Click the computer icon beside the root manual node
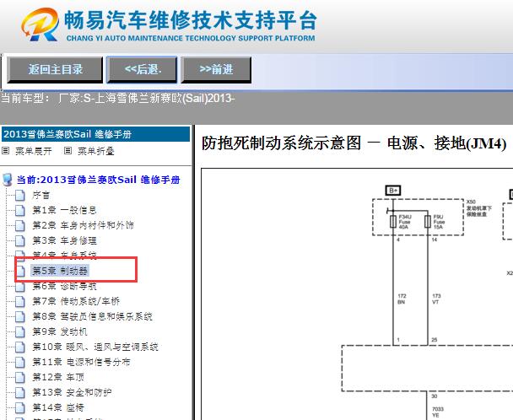Viewport: 513px width, 420px height. (x=7, y=180)
